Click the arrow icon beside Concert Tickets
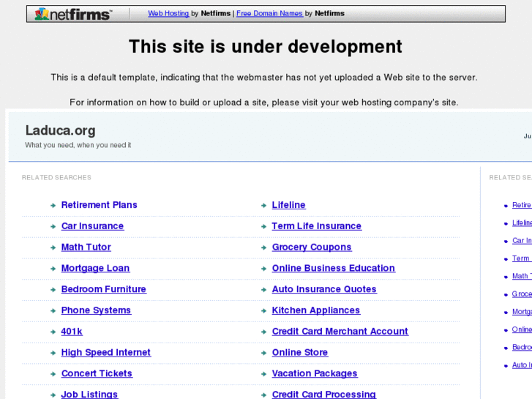This screenshot has width=532, height=399. (53, 374)
